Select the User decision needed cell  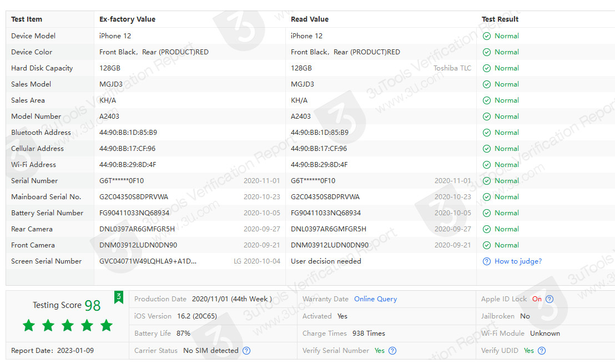(326, 261)
